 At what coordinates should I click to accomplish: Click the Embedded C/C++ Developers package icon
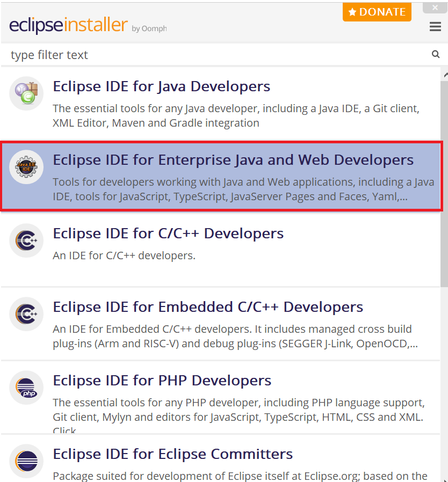click(26, 314)
